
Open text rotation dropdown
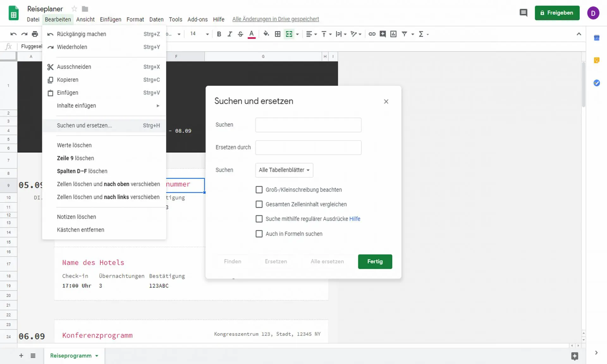[x=356, y=34]
